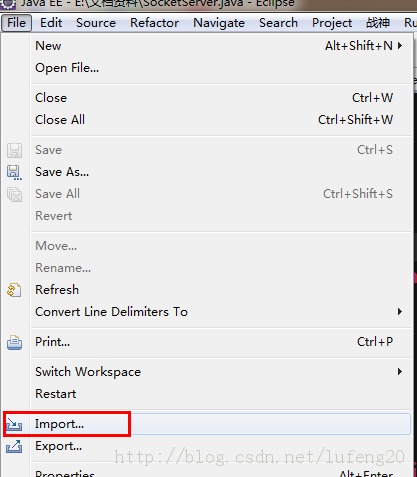Open the Project menu
This screenshot has width=417, height=477.
point(332,23)
